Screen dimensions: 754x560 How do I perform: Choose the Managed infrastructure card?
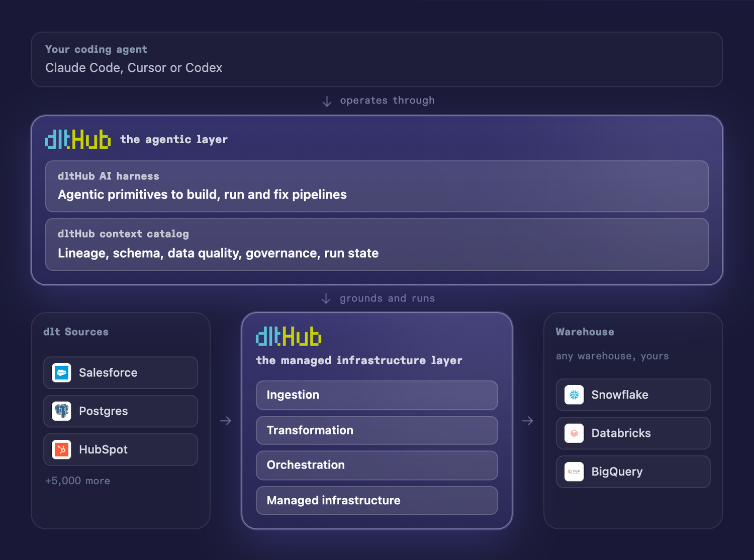click(x=377, y=500)
